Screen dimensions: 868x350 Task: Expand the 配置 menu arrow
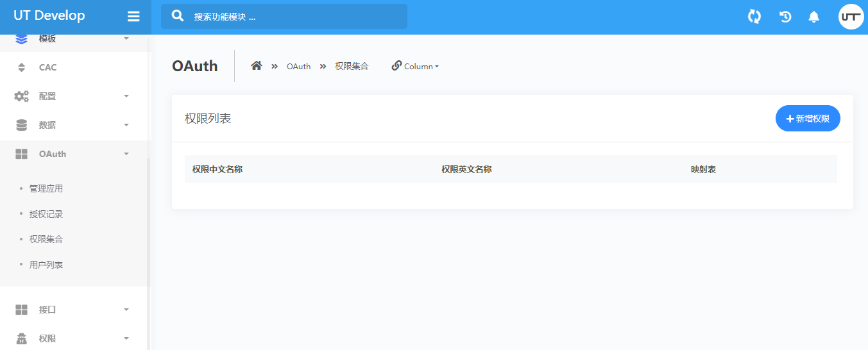point(126,96)
